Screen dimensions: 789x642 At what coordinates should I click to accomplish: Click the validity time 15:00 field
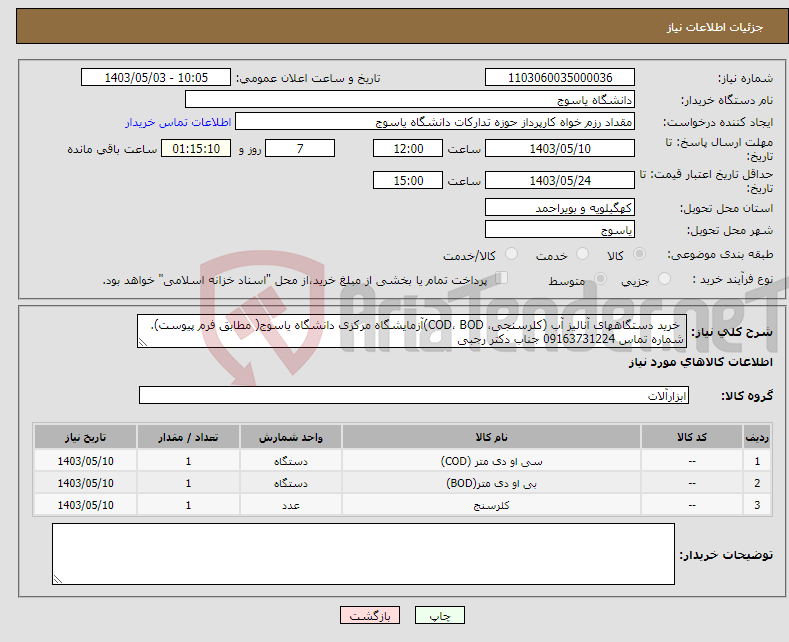408,180
